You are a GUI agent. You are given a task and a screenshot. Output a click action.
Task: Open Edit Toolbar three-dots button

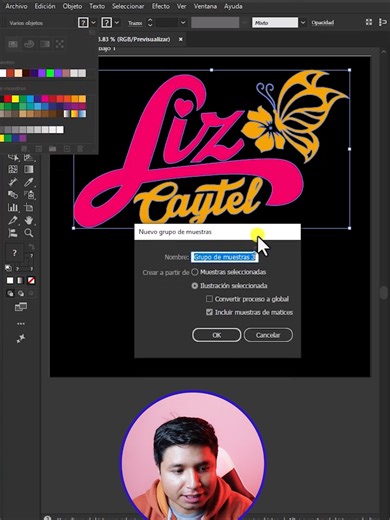[x=21, y=324]
